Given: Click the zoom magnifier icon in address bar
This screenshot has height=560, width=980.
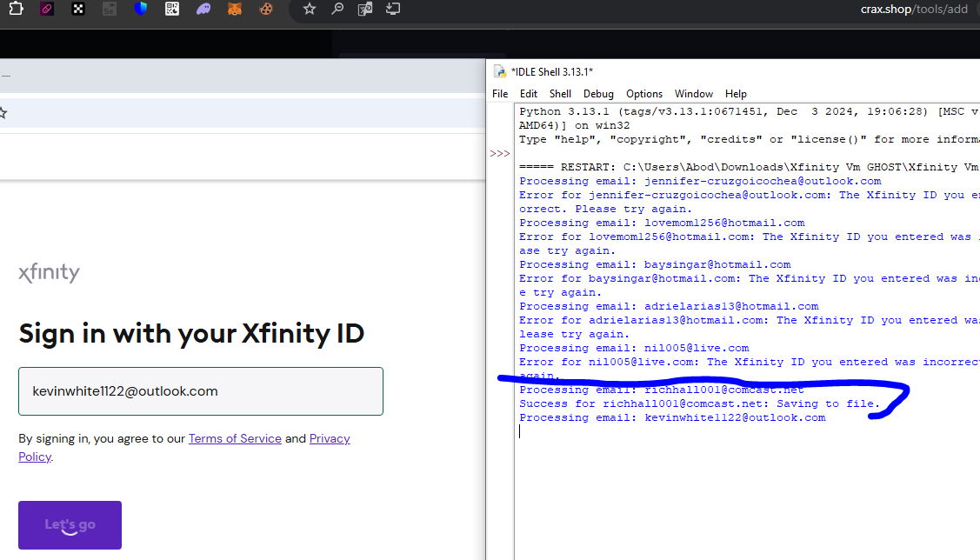Looking at the screenshot, I should click(x=337, y=10).
